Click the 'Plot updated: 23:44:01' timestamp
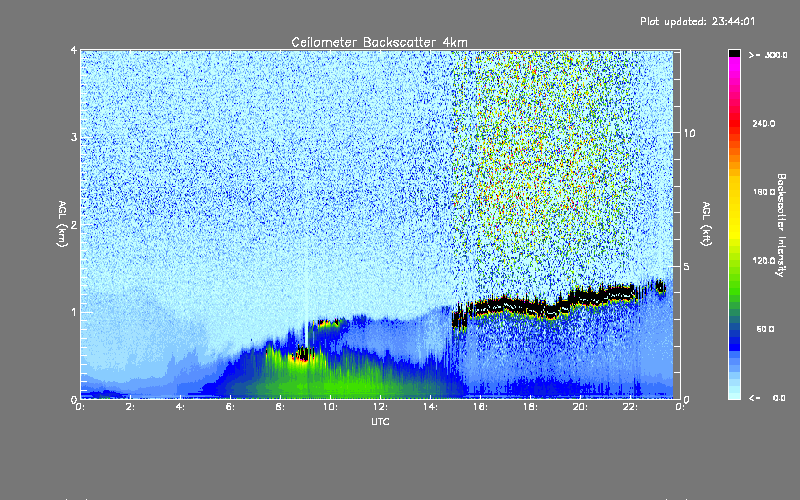This screenshot has width=800, height=500. click(x=697, y=21)
